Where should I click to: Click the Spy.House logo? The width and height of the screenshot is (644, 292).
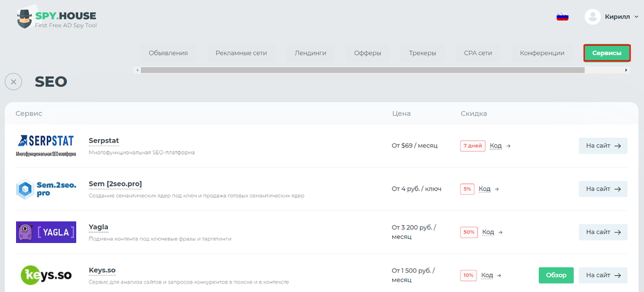pyautogui.click(x=57, y=19)
